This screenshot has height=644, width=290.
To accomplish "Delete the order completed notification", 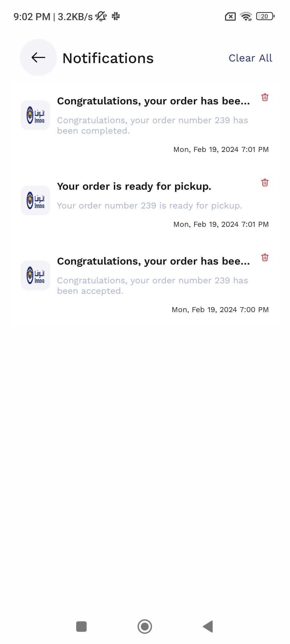I will (x=265, y=97).
